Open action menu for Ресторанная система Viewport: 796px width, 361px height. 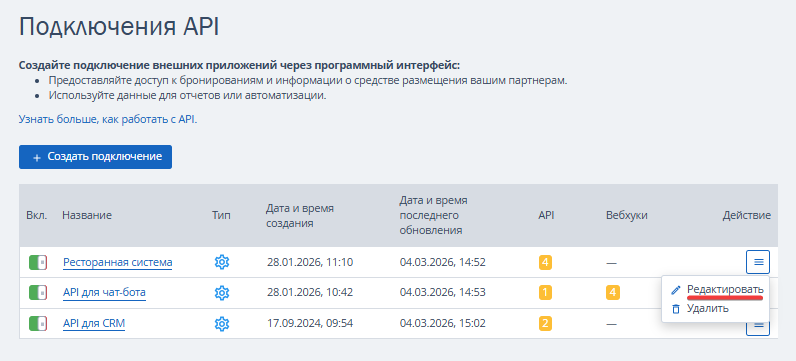[758, 262]
